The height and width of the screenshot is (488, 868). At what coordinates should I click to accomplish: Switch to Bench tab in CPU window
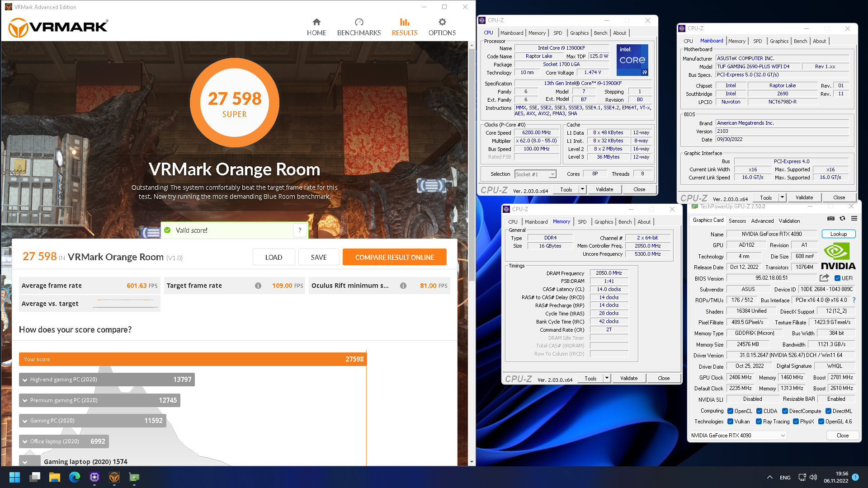(x=600, y=33)
